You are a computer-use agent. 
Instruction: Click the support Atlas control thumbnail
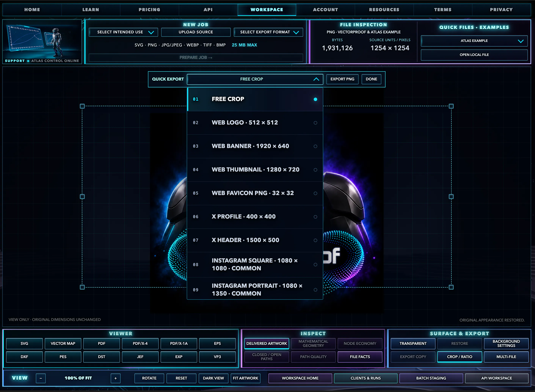42,42
